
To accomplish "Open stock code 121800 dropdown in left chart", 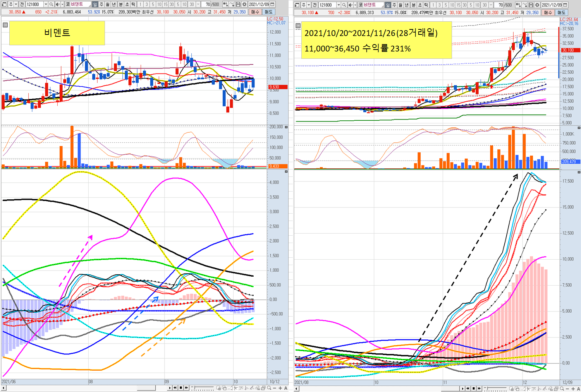I will coord(46,4).
